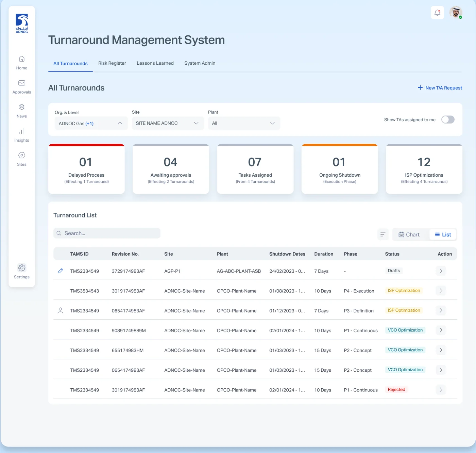
Task: Open the Sites sidebar icon
Action: pyautogui.click(x=22, y=155)
